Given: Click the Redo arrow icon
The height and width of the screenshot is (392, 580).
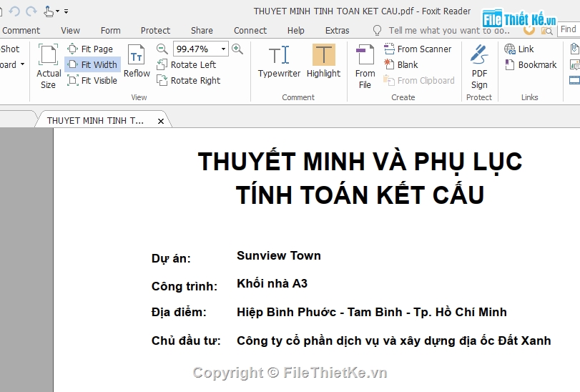Looking at the screenshot, I should (31, 11).
